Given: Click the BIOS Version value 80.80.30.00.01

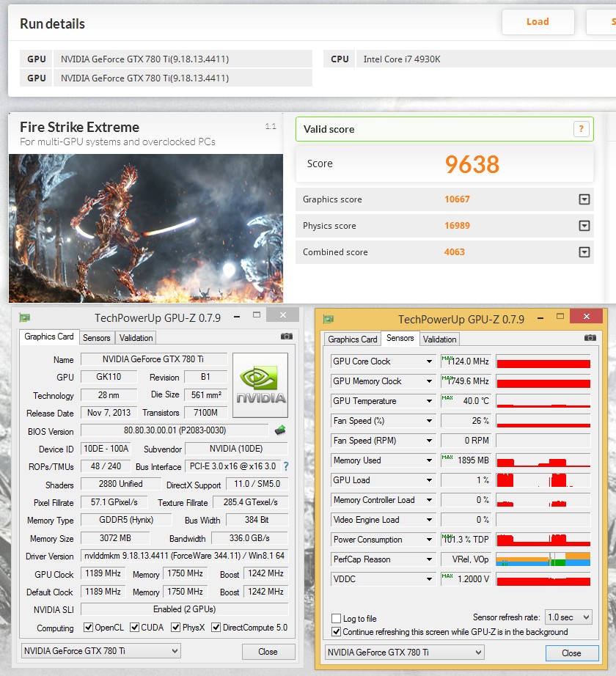Looking at the screenshot, I should click(175, 430).
